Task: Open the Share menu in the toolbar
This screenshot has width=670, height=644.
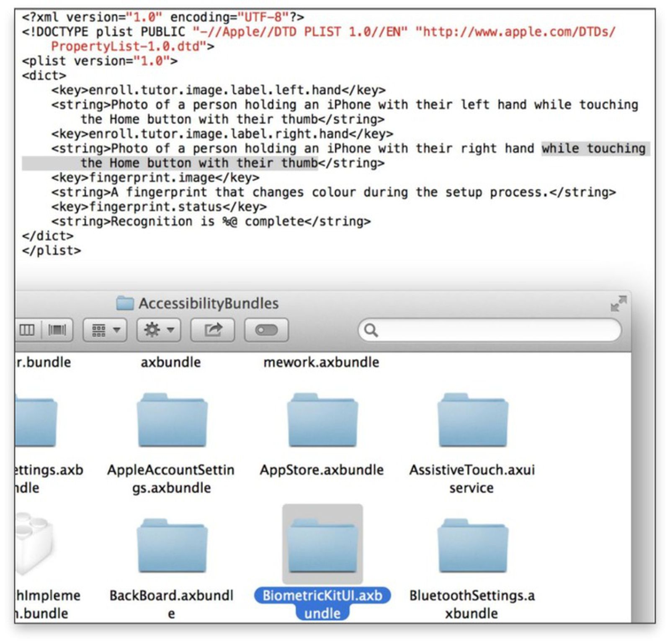Action: [x=213, y=330]
